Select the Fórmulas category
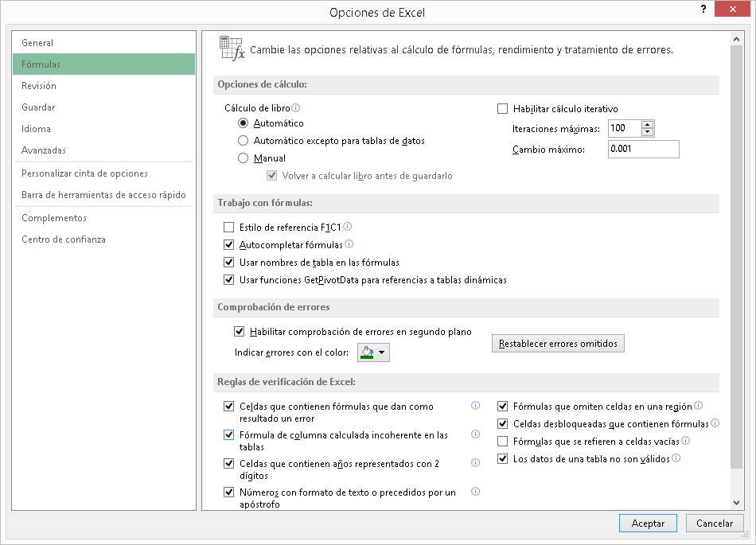Image resolution: width=756 pixels, height=545 pixels. pyautogui.click(x=103, y=64)
